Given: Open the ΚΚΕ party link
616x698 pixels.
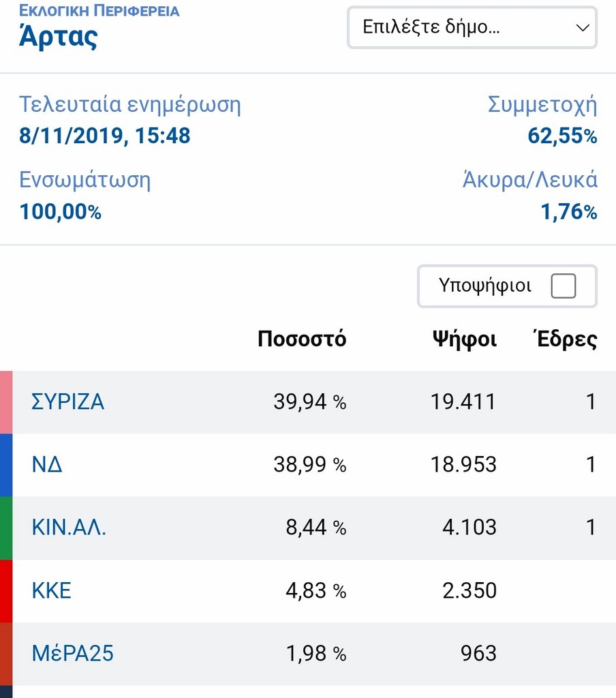Looking at the screenshot, I should pyautogui.click(x=52, y=590).
